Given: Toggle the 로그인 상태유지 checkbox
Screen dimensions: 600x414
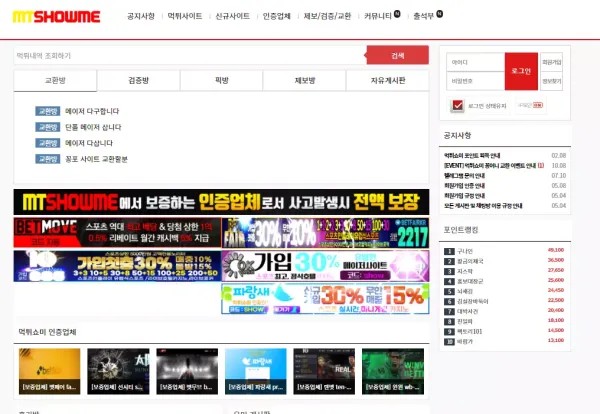Looking at the screenshot, I should (x=457, y=105).
